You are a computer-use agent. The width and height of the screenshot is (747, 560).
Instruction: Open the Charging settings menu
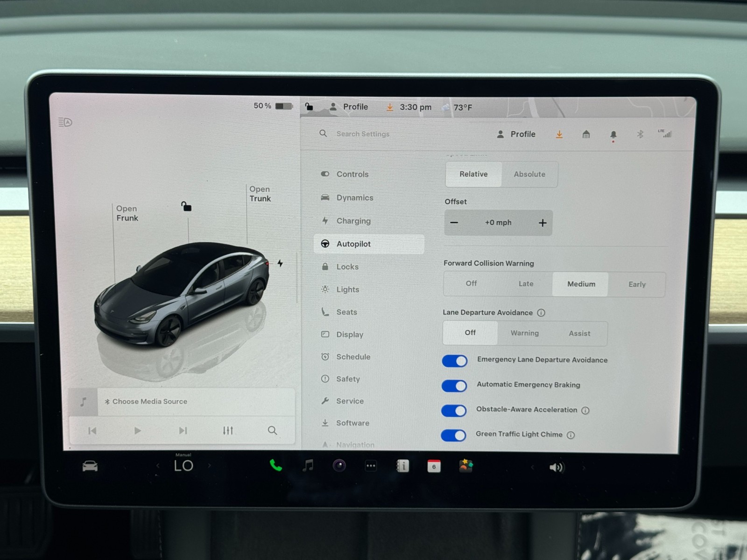(353, 221)
